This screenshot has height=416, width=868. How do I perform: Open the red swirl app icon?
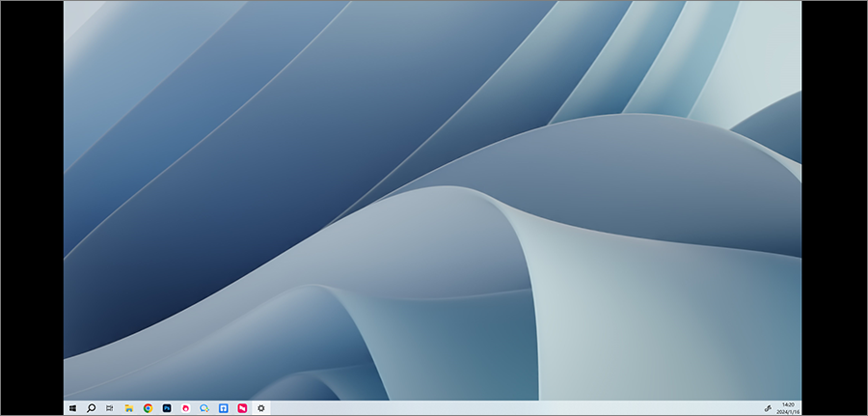pos(185,408)
